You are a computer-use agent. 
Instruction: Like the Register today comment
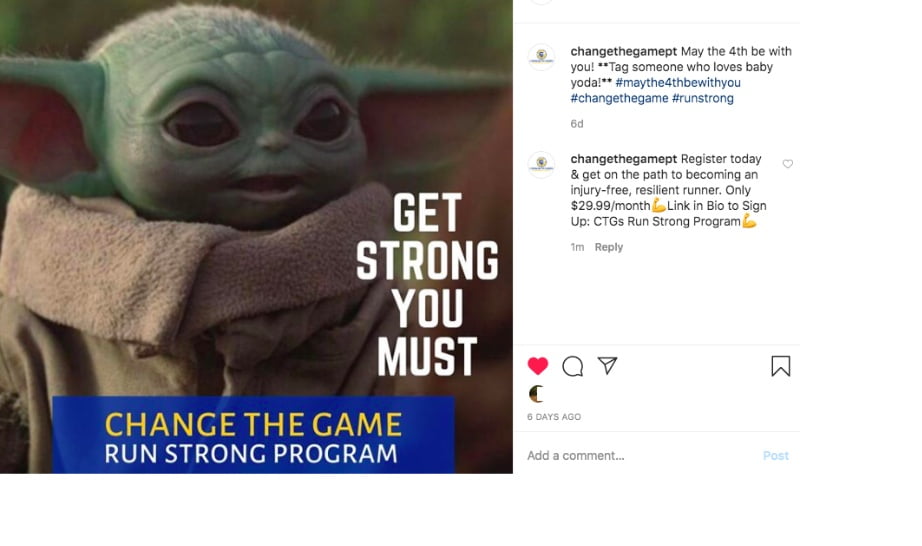point(787,164)
